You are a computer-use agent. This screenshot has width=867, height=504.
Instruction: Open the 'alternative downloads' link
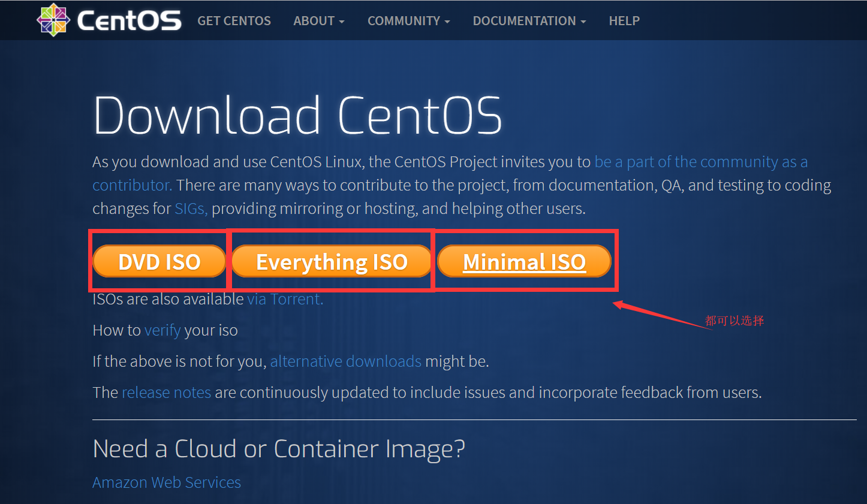click(345, 361)
